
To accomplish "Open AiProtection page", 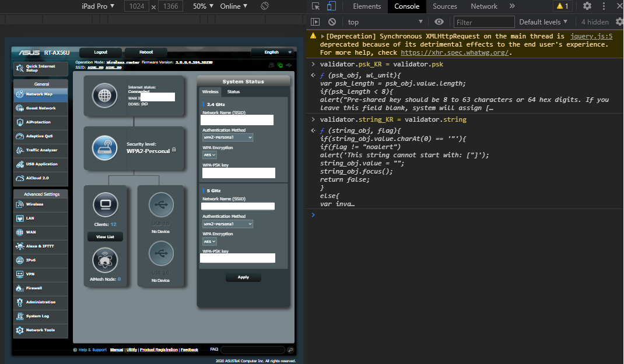I will 41,122.
